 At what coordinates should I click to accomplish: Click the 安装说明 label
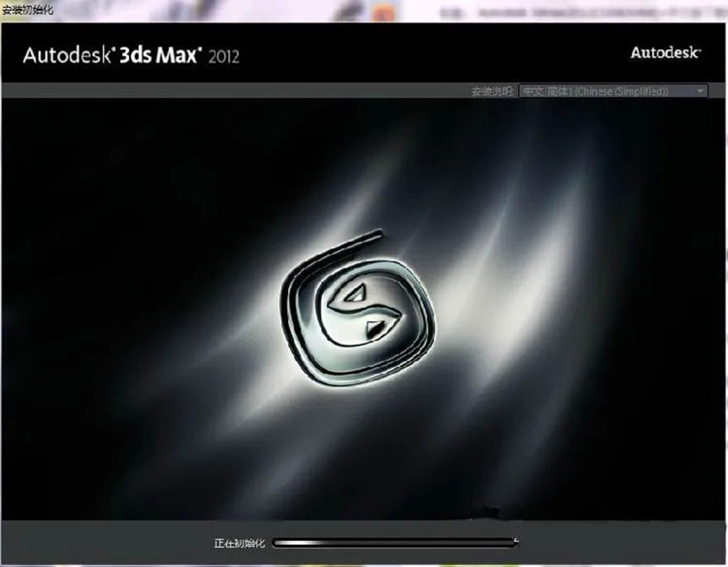(x=493, y=92)
